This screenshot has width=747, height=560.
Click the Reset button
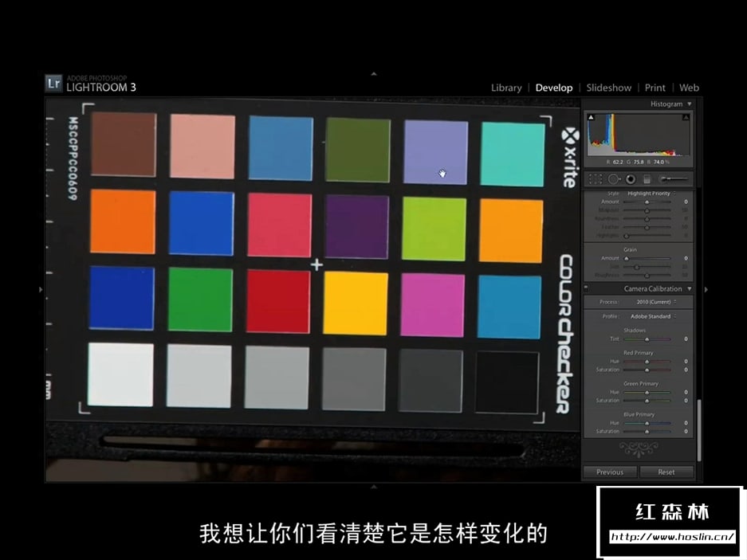[666, 472]
